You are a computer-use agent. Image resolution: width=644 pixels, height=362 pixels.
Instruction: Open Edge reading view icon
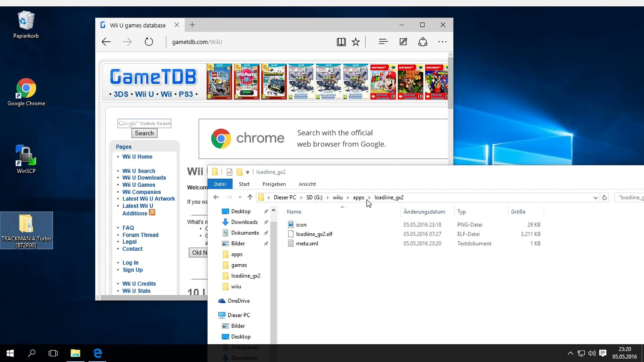(x=341, y=42)
